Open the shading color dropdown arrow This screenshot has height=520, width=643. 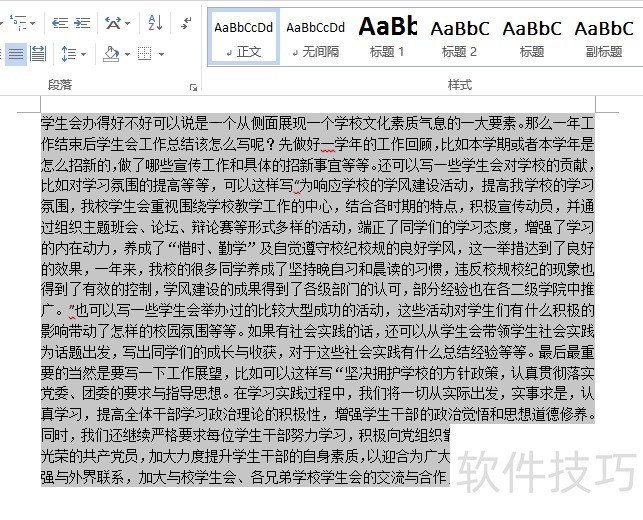tap(127, 54)
